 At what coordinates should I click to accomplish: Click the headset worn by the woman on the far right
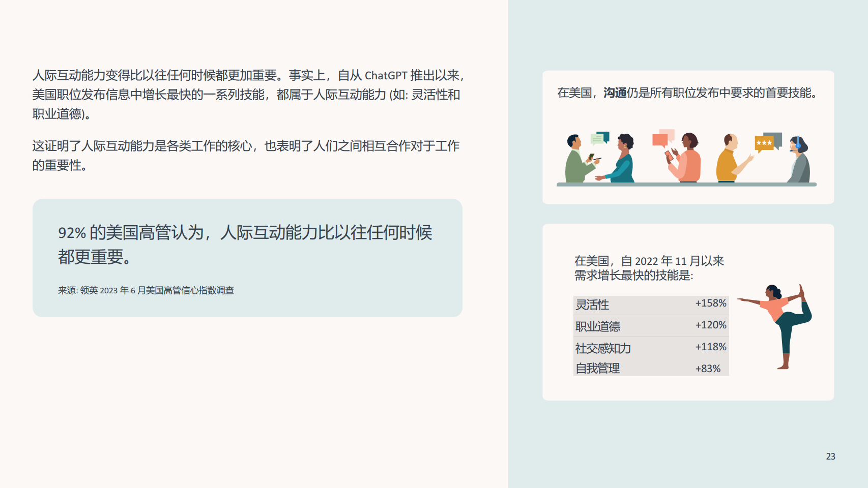[x=798, y=146]
